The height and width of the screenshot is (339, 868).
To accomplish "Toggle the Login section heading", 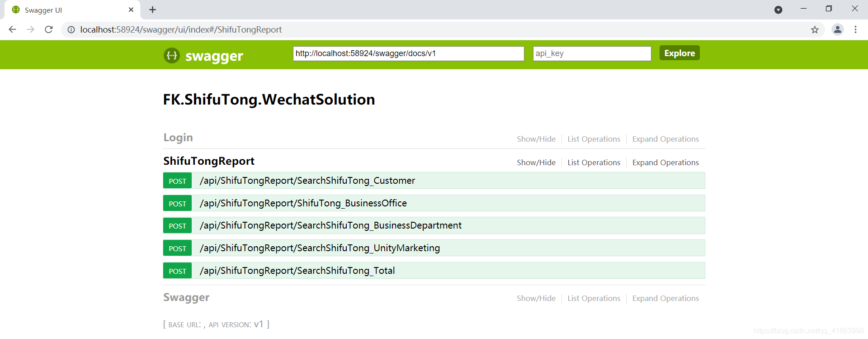I will pyautogui.click(x=178, y=138).
